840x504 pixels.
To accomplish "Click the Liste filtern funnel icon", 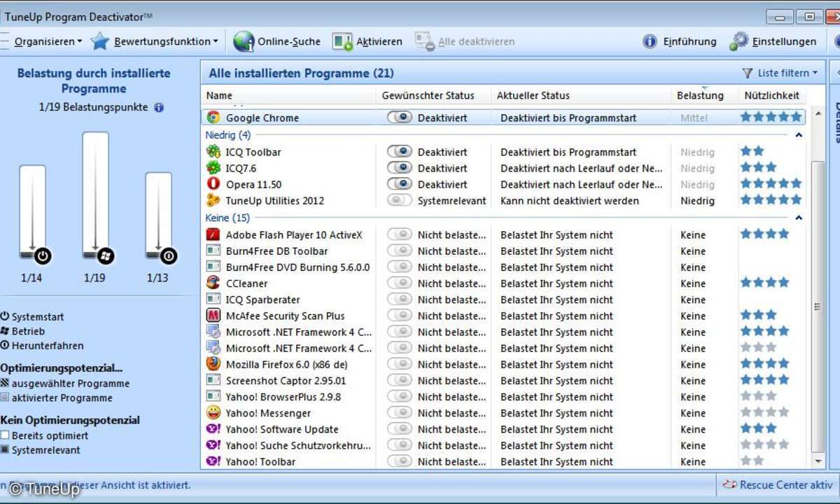I will coord(748,73).
